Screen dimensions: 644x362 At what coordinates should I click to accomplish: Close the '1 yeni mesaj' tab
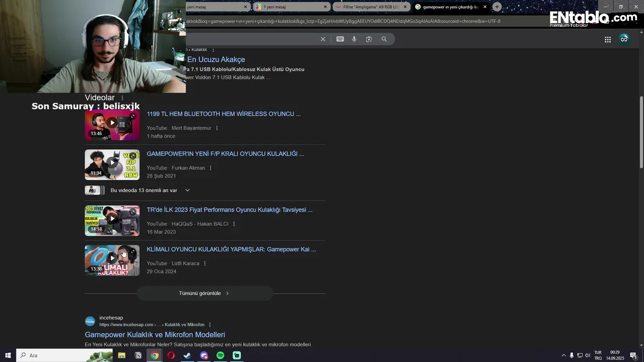(325, 7)
